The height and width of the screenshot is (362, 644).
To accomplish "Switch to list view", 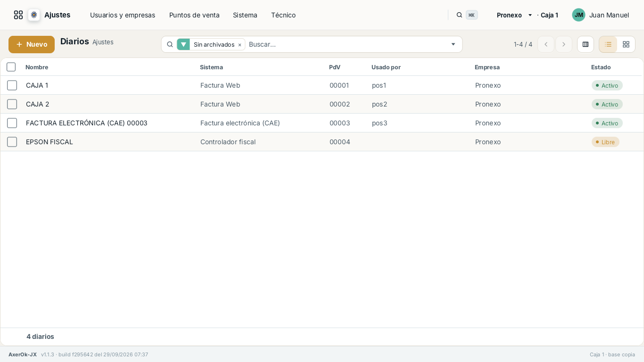I will click(x=608, y=44).
